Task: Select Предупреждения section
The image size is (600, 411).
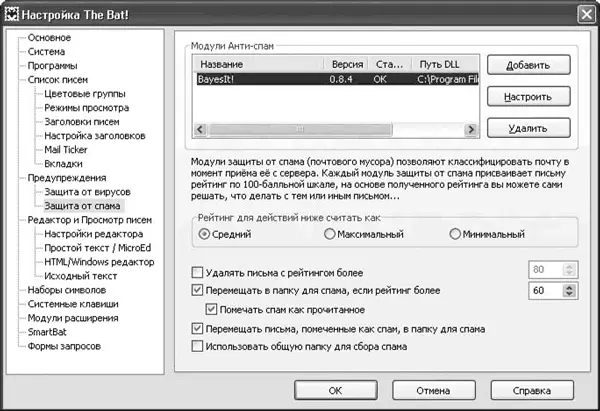Action: coord(67,178)
